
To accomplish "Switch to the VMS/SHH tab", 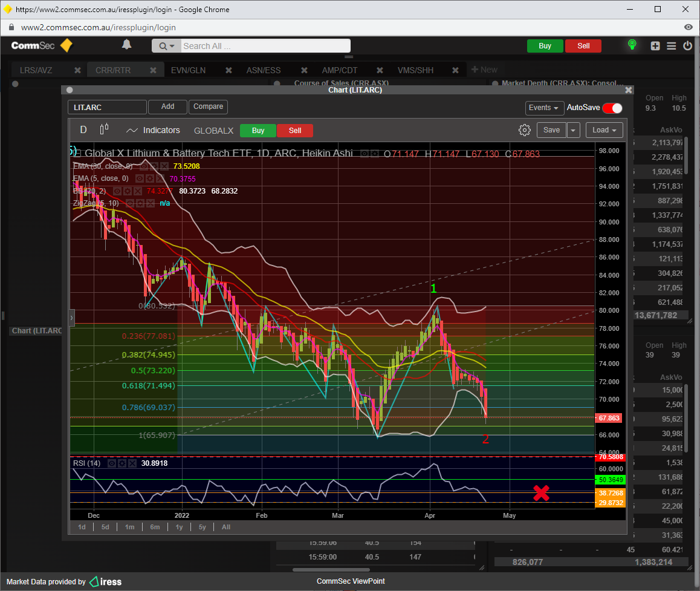I will (x=416, y=70).
